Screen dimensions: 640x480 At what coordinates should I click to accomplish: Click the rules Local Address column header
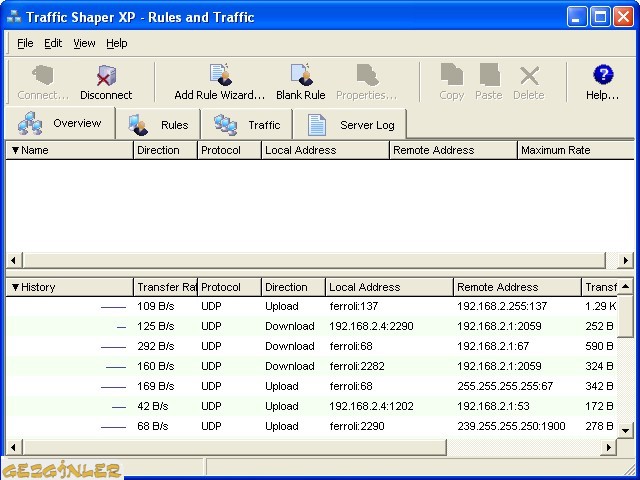tap(325, 150)
